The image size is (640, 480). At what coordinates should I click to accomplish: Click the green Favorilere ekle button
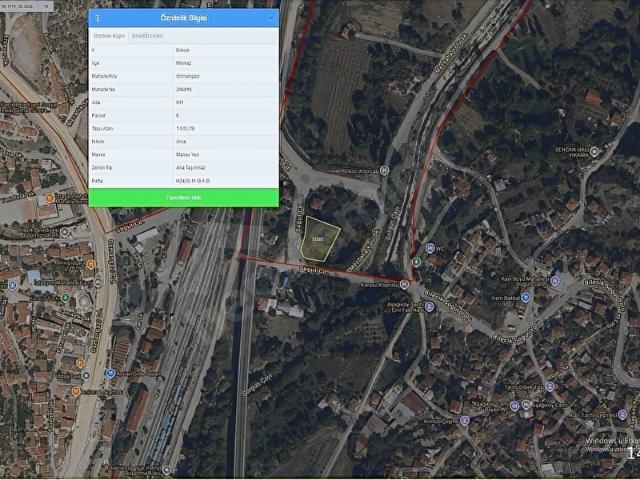[x=184, y=198]
